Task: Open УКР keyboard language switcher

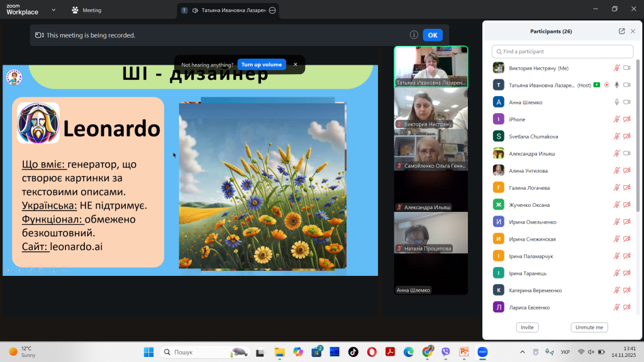Action: [565, 351]
